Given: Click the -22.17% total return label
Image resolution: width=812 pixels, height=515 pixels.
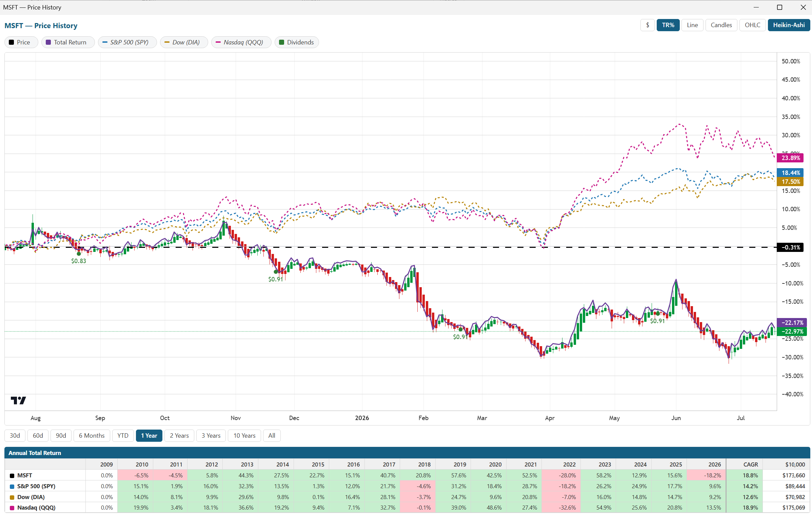Looking at the screenshot, I should coord(790,322).
